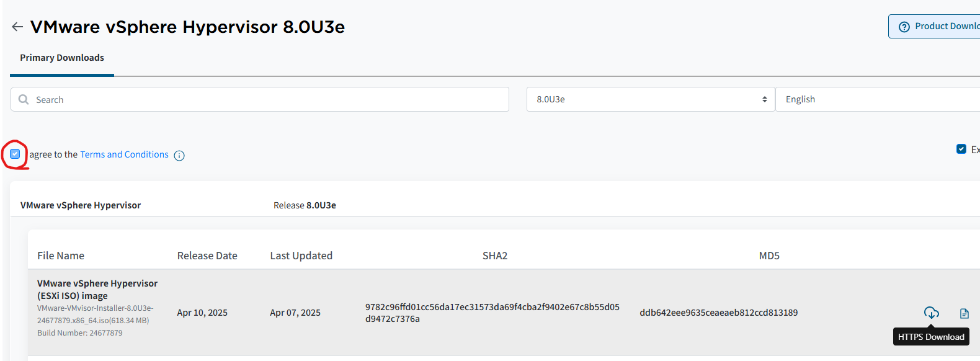980x361 pixels.
Task: Open the 8.0U3e version dropdown
Action: (650, 99)
